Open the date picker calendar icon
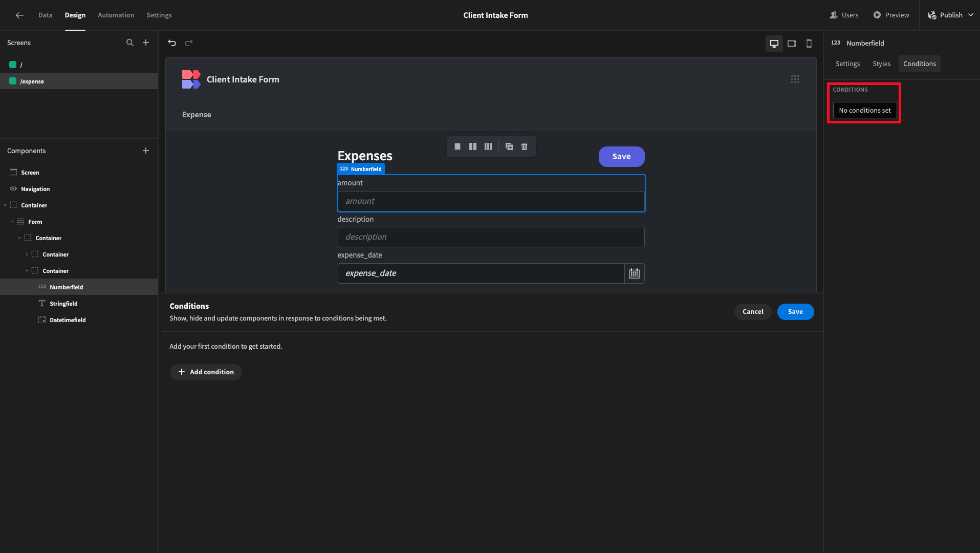Screen dimensions: 980x553 coord(634,273)
